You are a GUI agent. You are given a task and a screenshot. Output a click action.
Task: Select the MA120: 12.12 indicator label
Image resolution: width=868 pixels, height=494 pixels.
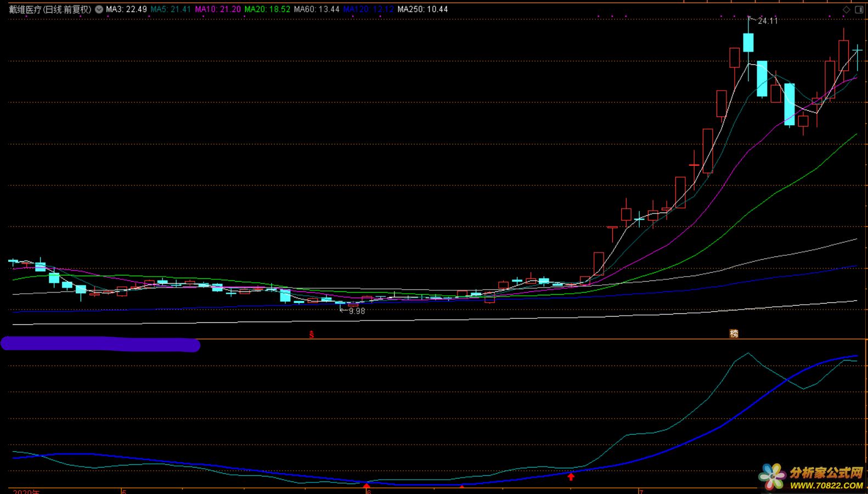click(x=368, y=9)
